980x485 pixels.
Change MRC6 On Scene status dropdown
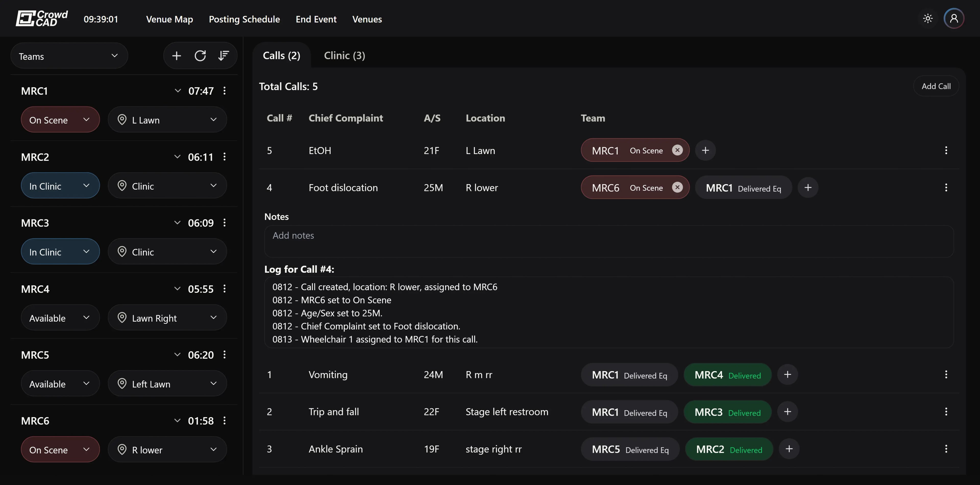coord(60,449)
